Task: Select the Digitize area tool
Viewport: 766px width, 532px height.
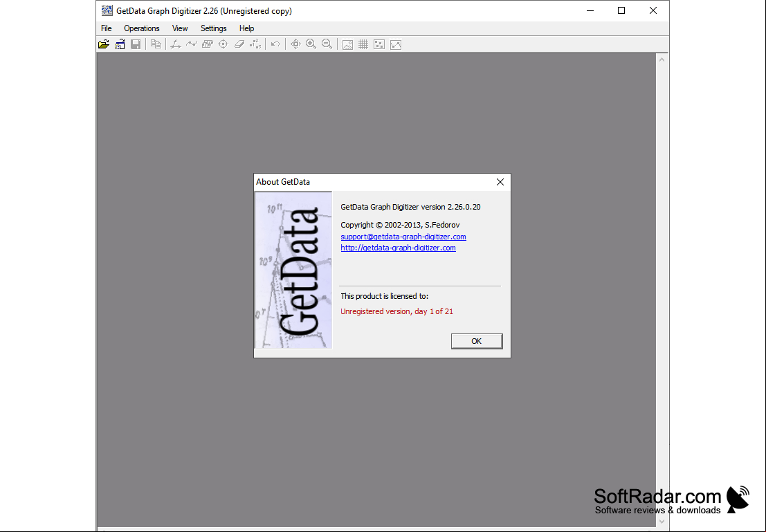Action: point(208,44)
